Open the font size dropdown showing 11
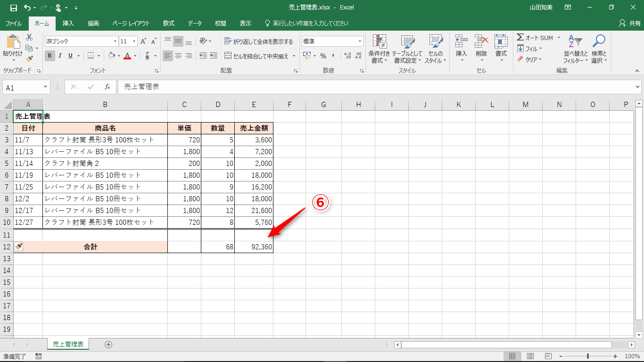Screen dimensions: 644x362 [134, 41]
